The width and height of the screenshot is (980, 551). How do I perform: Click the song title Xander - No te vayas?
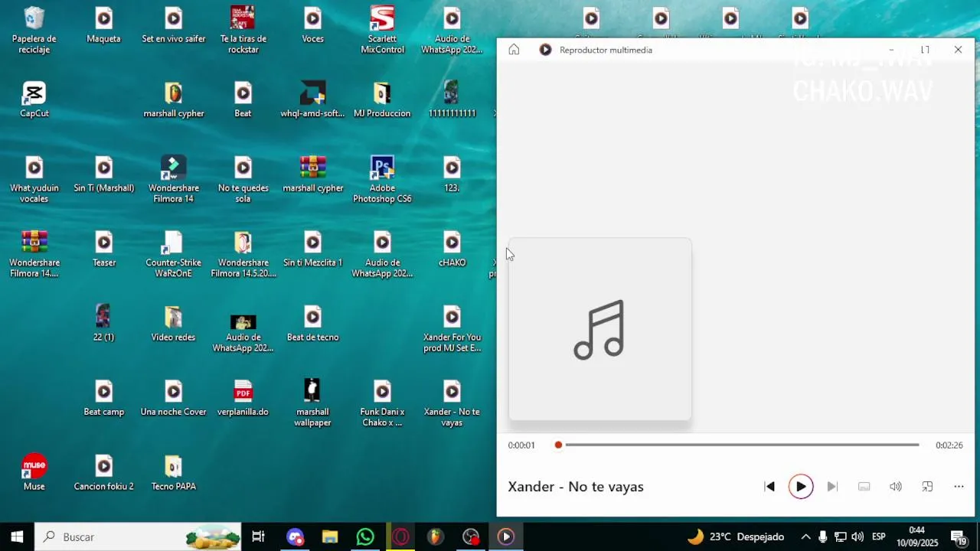click(576, 487)
